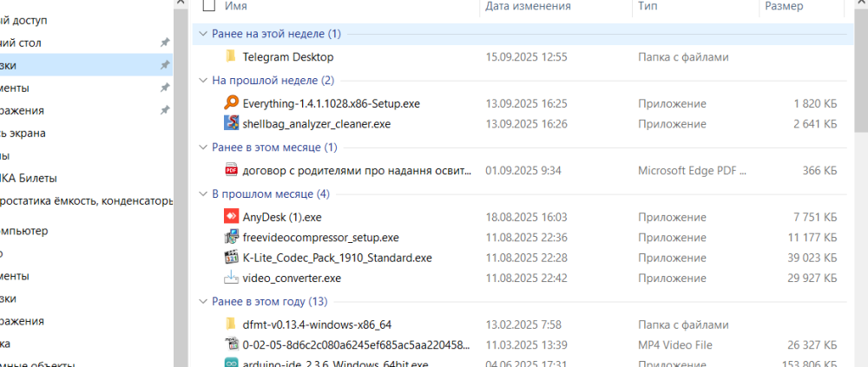The height and width of the screenshot is (367, 868).
Task: Select the 0-02-05-8d6c2c080a... video file name
Action: (x=357, y=344)
